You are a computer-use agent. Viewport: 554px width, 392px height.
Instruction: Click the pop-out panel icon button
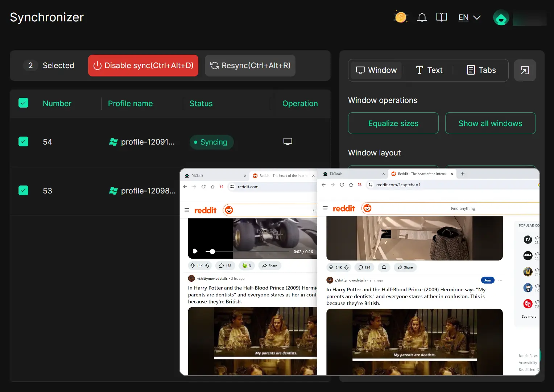(x=525, y=70)
